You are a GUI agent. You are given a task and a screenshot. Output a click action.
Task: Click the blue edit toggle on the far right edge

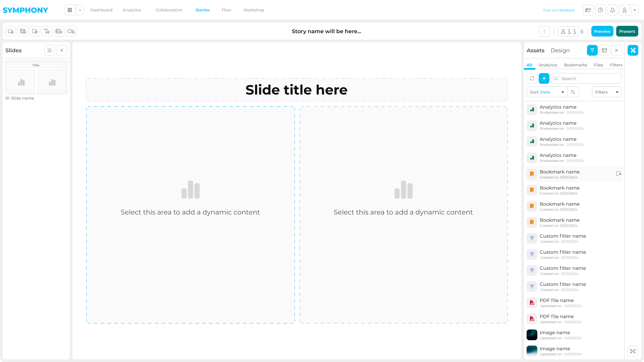pos(633,50)
